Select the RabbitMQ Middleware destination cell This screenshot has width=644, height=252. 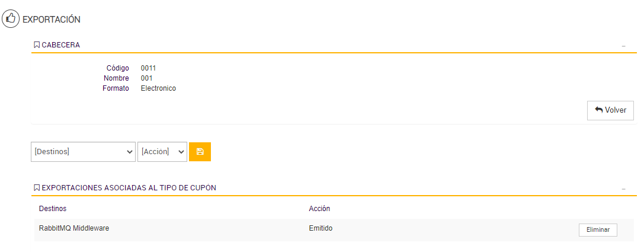pyautogui.click(x=74, y=228)
